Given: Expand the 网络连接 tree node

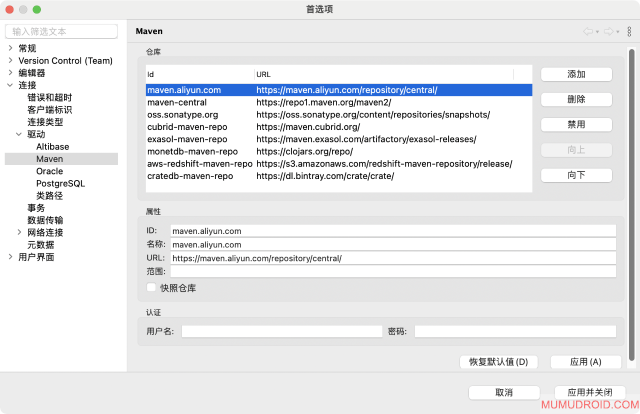Looking at the screenshot, I should (19, 232).
